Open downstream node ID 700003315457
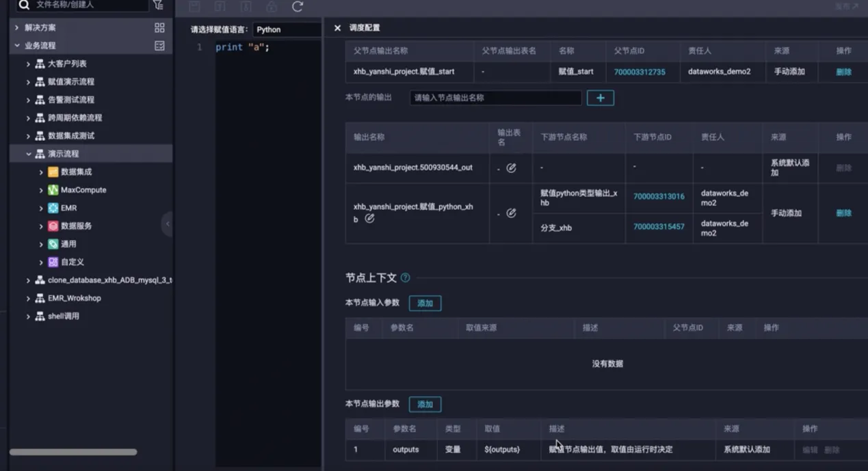Screen dimensions: 868x471 click(x=659, y=226)
